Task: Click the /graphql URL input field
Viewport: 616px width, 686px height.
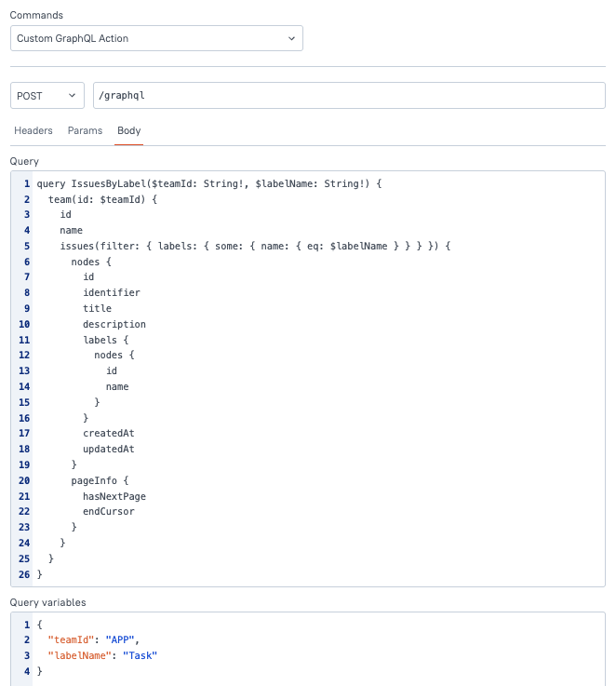Action: [349, 95]
